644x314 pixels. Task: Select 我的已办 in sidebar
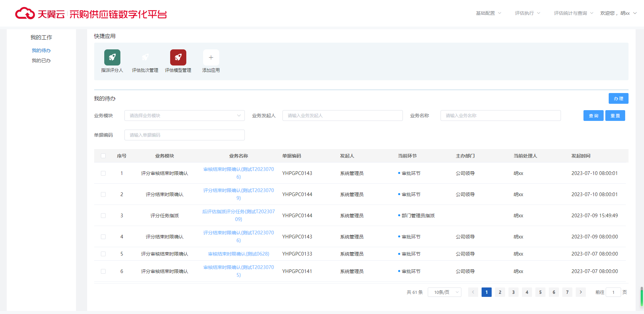41,60
